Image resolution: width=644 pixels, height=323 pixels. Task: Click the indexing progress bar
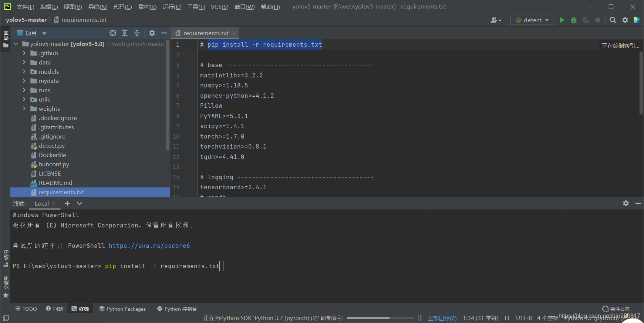click(x=380, y=318)
